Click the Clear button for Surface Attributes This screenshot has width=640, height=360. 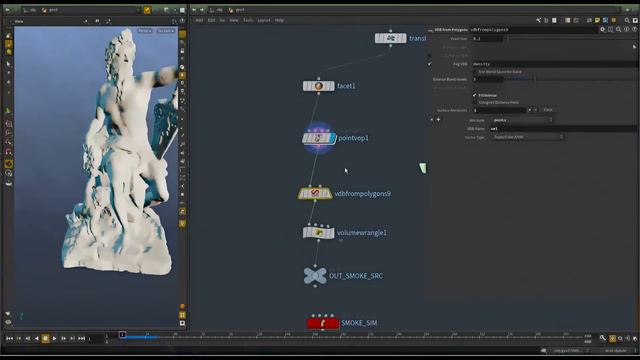[x=548, y=110]
